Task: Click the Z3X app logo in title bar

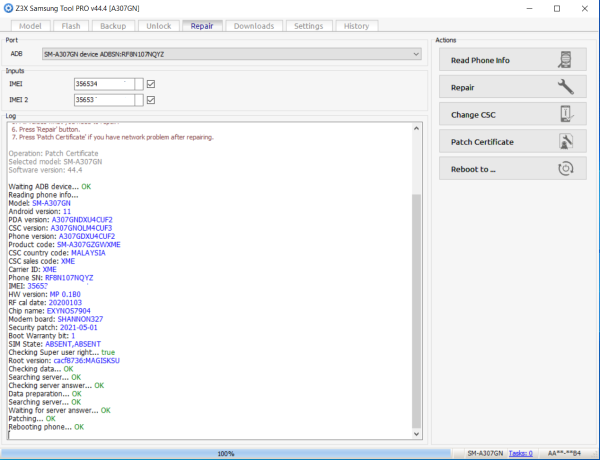Action: [8, 8]
